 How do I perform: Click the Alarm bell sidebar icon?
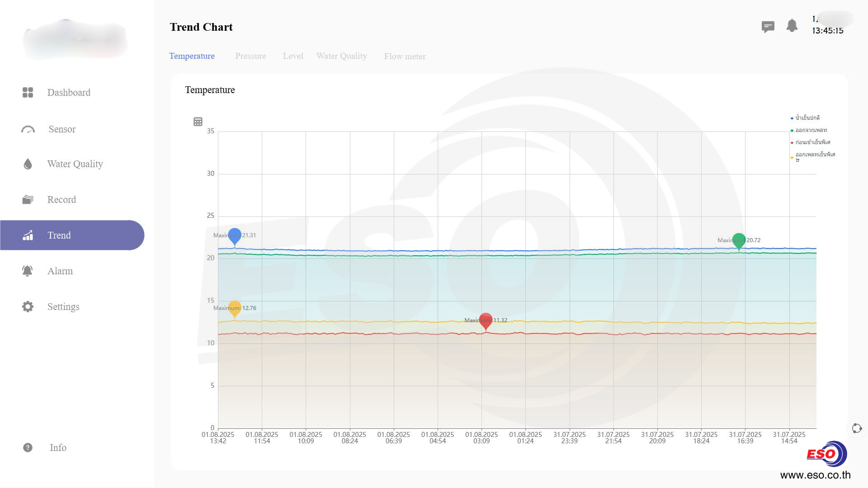27,271
